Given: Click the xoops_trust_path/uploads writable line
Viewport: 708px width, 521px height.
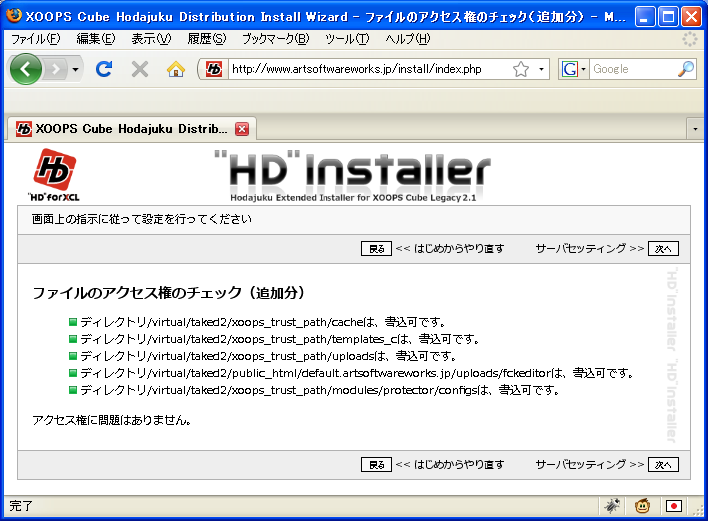Looking at the screenshot, I should pyautogui.click(x=269, y=356).
